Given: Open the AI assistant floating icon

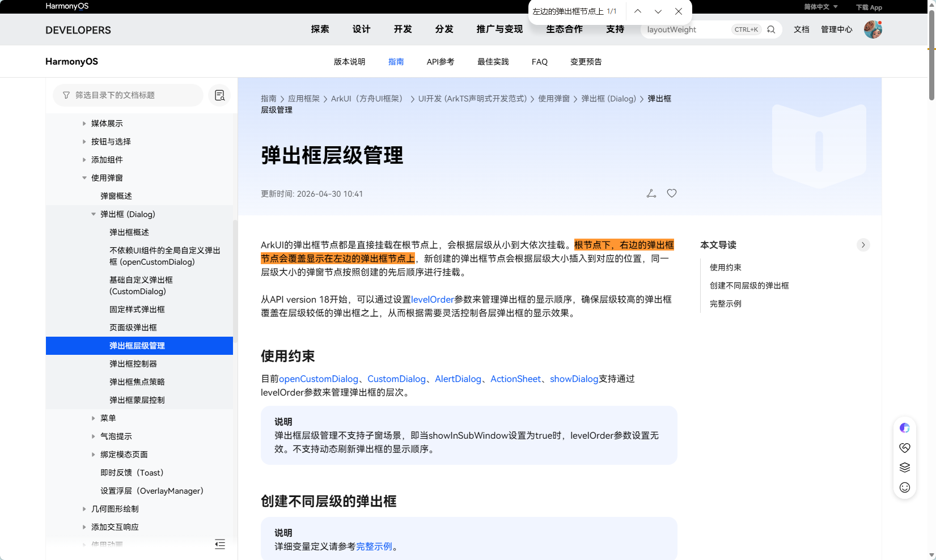Looking at the screenshot, I should [x=905, y=428].
